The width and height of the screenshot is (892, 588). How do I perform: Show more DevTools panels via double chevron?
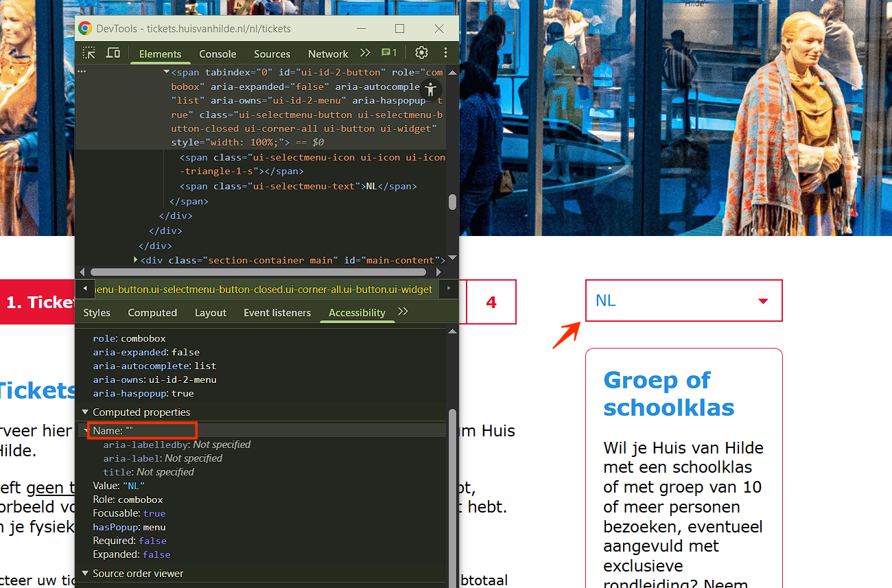coord(365,54)
